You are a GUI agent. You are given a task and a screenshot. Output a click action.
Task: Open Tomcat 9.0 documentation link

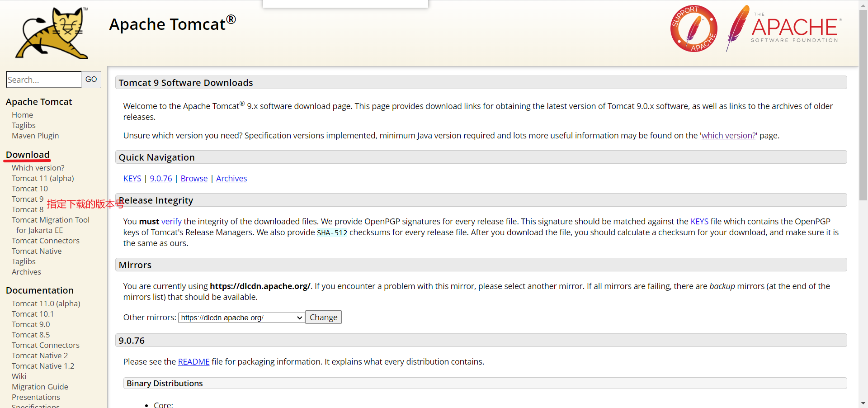pyautogui.click(x=31, y=324)
